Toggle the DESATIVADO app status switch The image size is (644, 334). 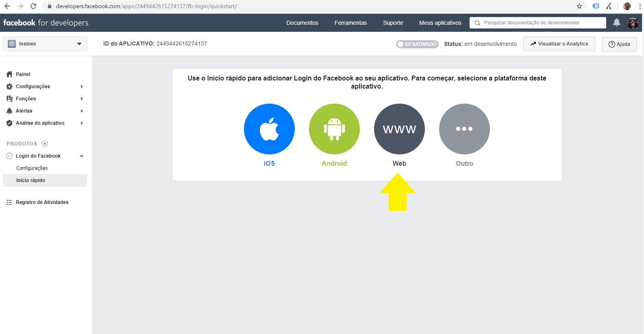(417, 44)
